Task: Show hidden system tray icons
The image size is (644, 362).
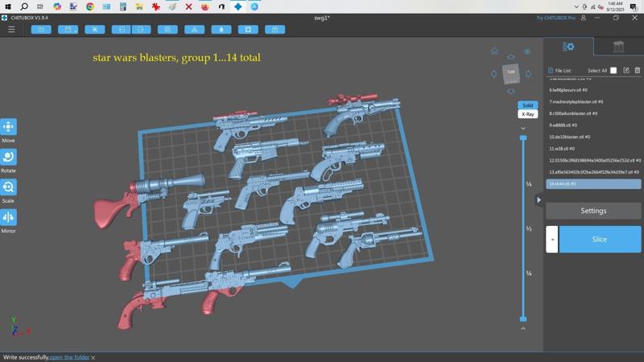Action: click(x=576, y=6)
